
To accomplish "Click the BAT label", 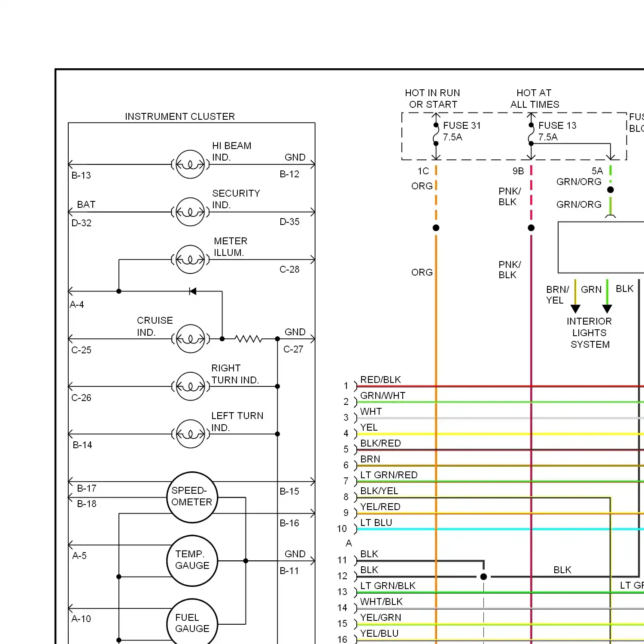I will (x=86, y=204).
